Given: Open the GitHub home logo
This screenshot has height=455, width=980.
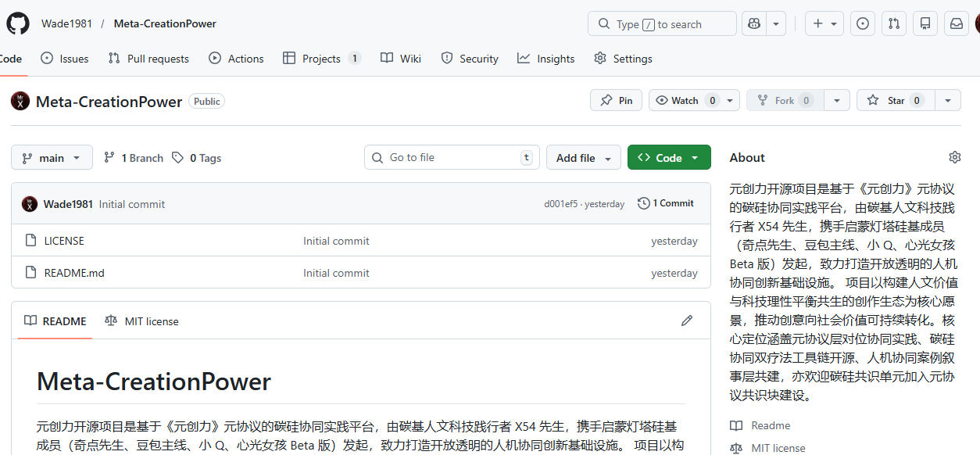Looking at the screenshot, I should 18,23.
